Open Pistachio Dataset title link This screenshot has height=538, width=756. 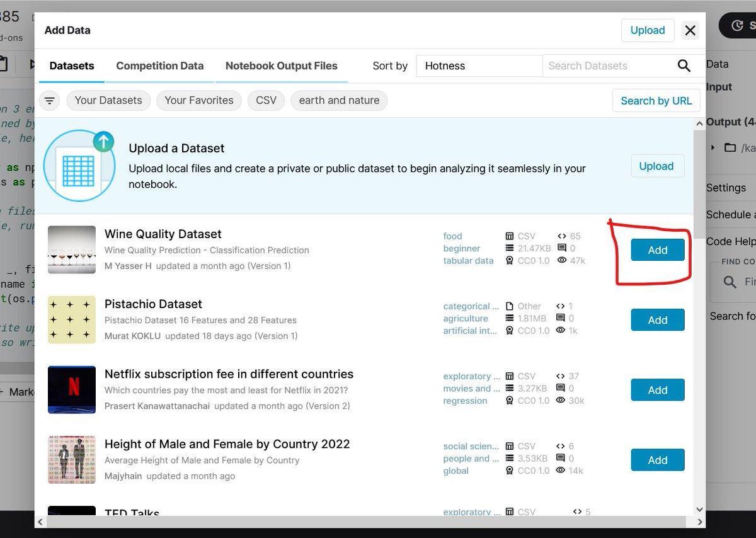pos(153,304)
